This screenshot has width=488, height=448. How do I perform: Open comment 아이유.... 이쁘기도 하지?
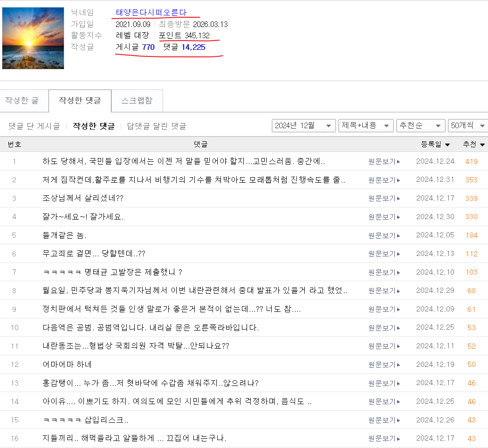177,401
